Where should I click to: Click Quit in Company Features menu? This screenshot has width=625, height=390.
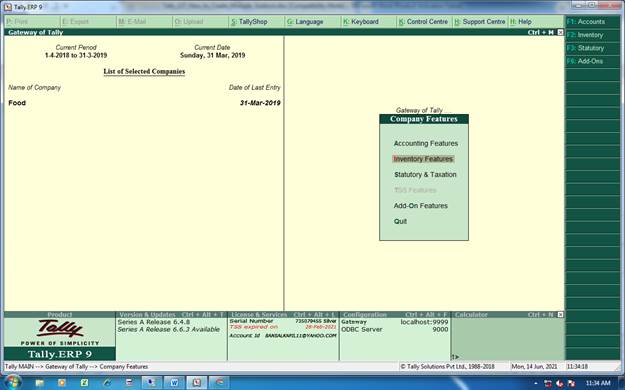pos(400,221)
